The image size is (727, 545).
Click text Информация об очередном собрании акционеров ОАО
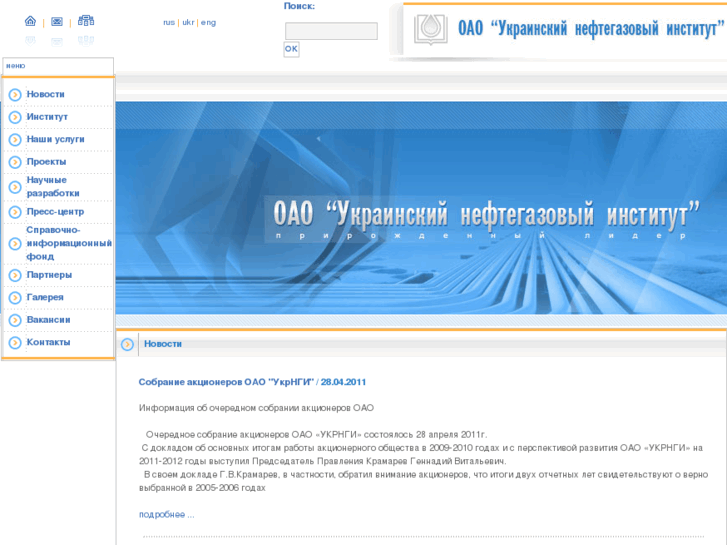pyautogui.click(x=256, y=408)
